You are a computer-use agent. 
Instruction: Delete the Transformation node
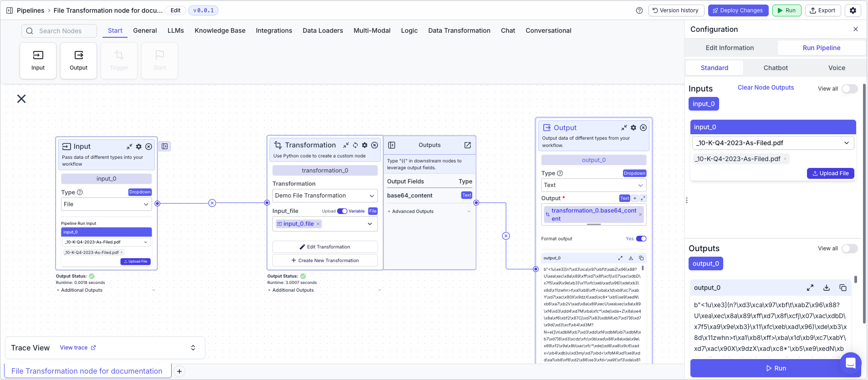(x=374, y=145)
